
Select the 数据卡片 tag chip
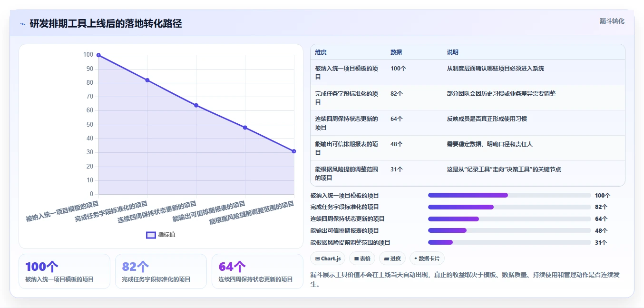[x=427, y=258]
